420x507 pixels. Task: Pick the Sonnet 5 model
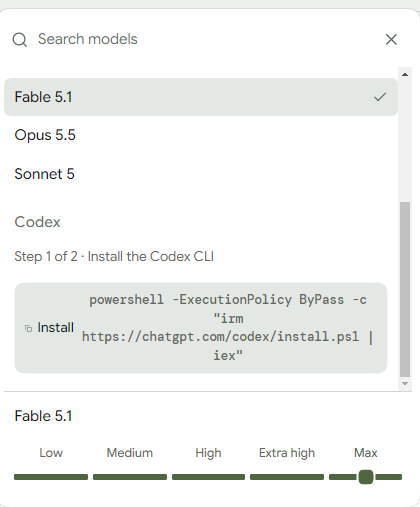(x=201, y=174)
